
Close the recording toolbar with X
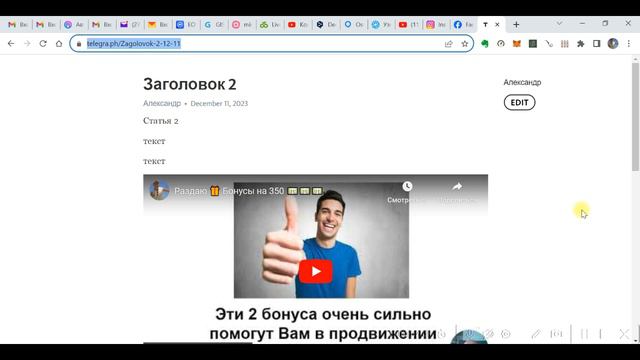(x=624, y=334)
